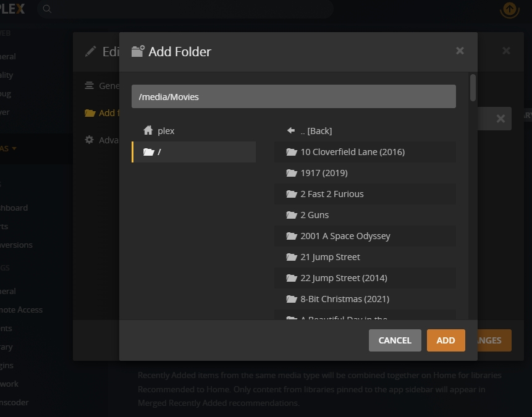Click folder icon for 10 Cloverfield Lane
The width and height of the screenshot is (532, 417).
[x=292, y=152]
